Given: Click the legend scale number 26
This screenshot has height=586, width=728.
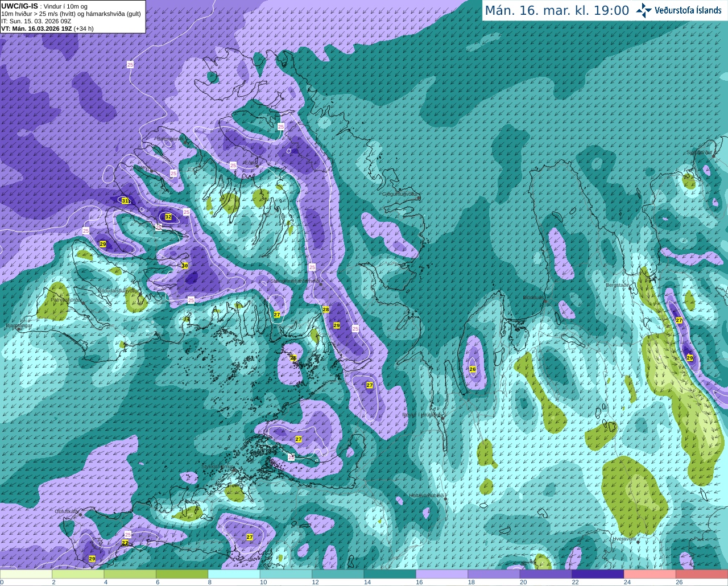Looking at the screenshot, I should [679, 582].
